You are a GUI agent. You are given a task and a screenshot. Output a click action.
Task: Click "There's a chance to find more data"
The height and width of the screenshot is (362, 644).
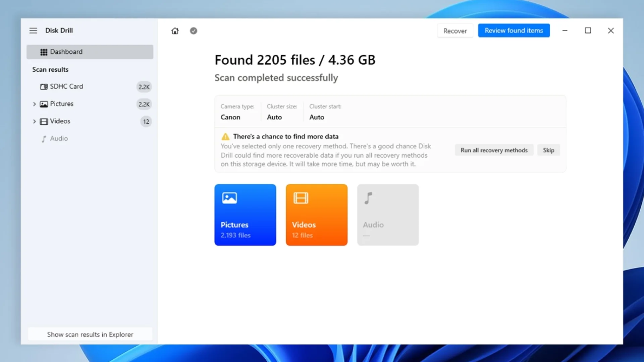286,136
